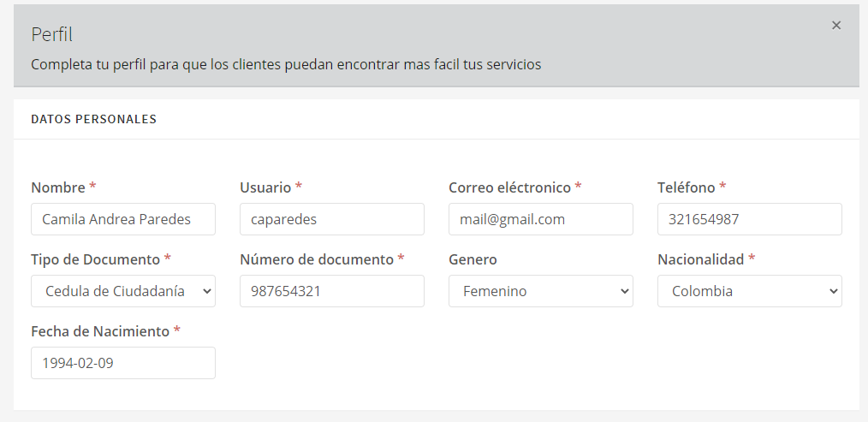Focus the Usuario field showing caparedes
Screen dimensions: 868x422
pos(331,219)
